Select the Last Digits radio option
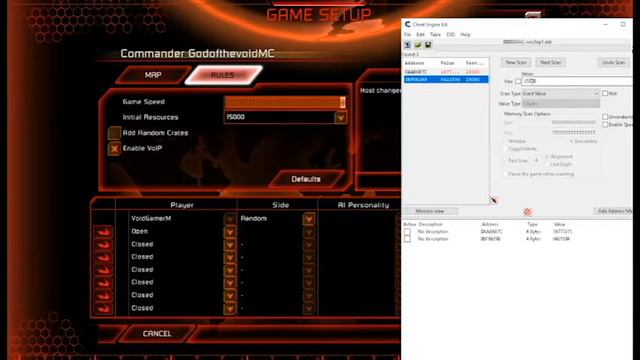 tap(547, 164)
